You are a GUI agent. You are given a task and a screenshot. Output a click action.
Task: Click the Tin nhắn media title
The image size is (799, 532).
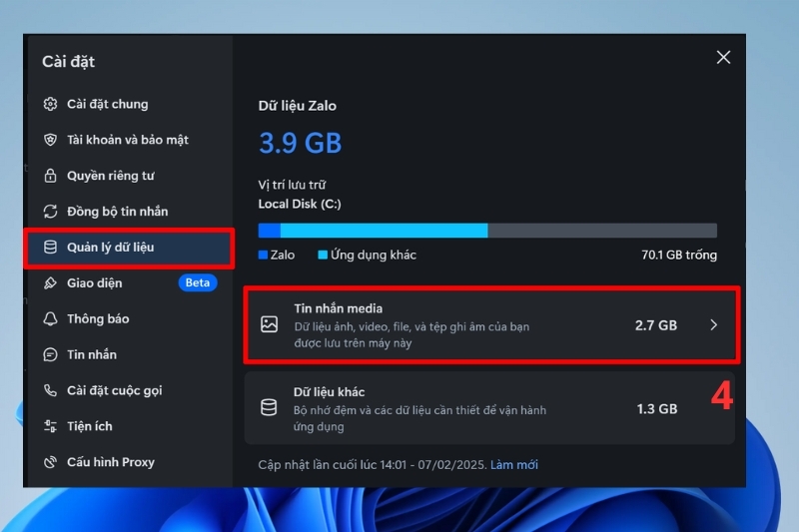click(338, 308)
